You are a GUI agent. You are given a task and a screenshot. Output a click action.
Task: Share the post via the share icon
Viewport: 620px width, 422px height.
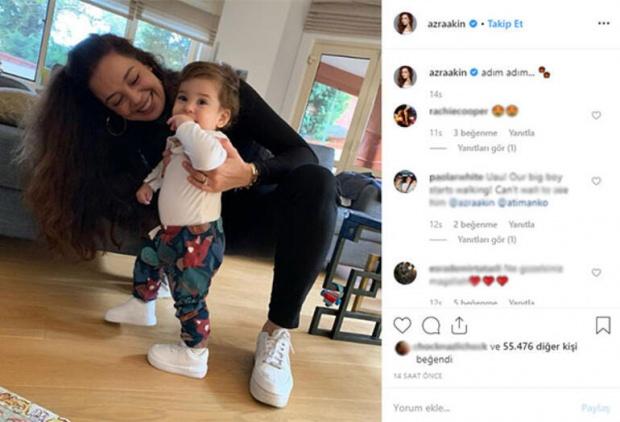(459, 325)
